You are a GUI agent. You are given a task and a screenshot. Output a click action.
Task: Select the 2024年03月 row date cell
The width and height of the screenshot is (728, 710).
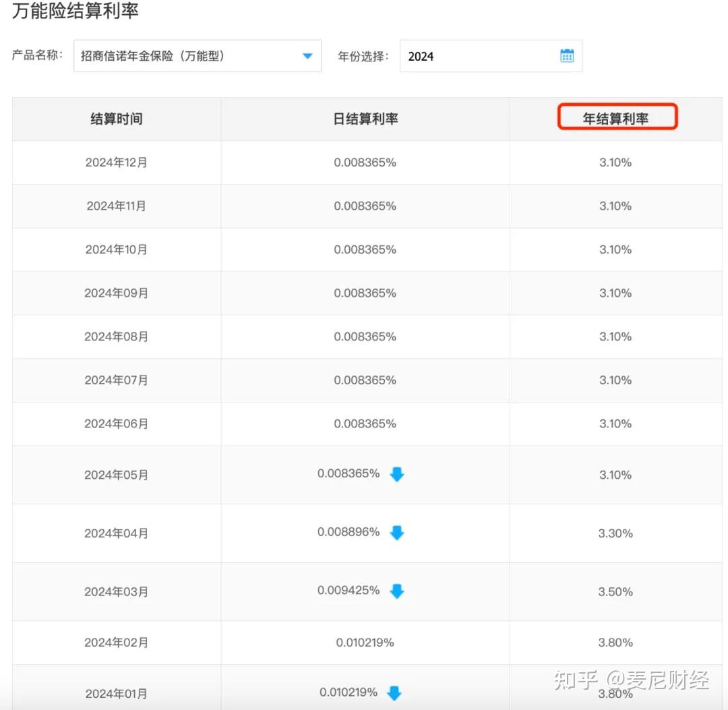tap(117, 592)
